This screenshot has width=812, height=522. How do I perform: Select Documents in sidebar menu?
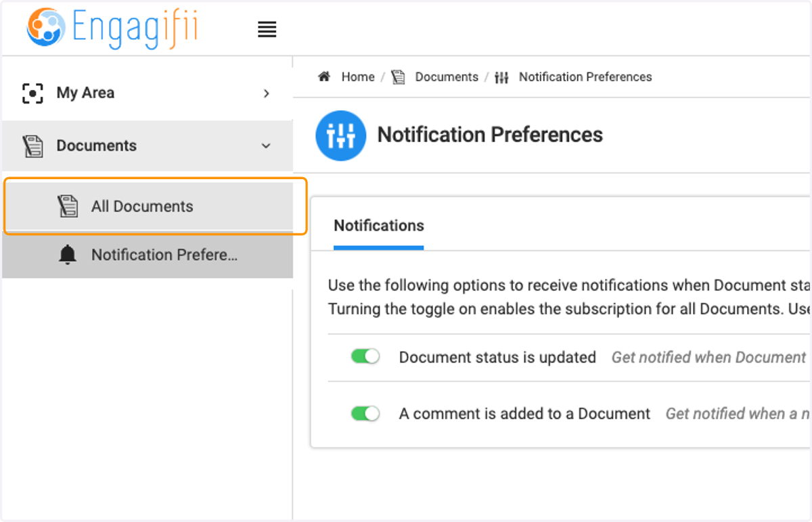pyautogui.click(x=148, y=146)
